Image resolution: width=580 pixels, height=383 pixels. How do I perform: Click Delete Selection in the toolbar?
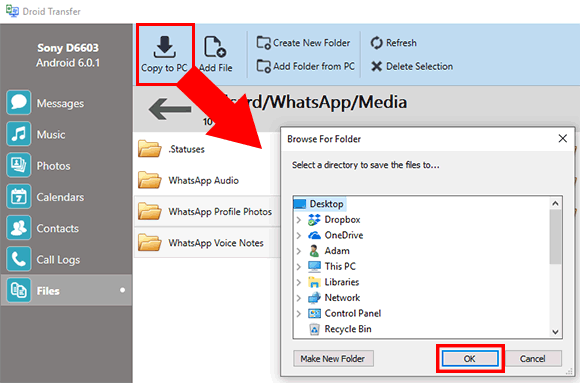click(x=412, y=66)
